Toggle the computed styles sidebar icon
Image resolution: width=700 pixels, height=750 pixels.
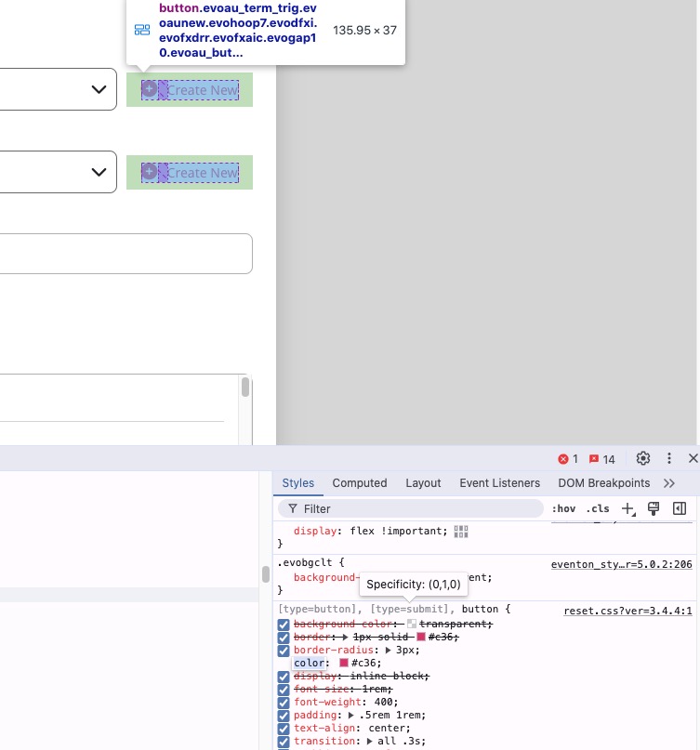(x=680, y=508)
